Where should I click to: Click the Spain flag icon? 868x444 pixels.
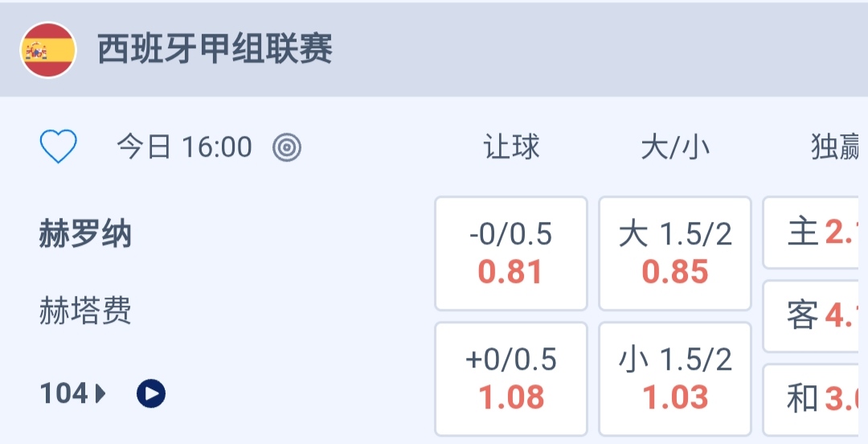click(48, 50)
